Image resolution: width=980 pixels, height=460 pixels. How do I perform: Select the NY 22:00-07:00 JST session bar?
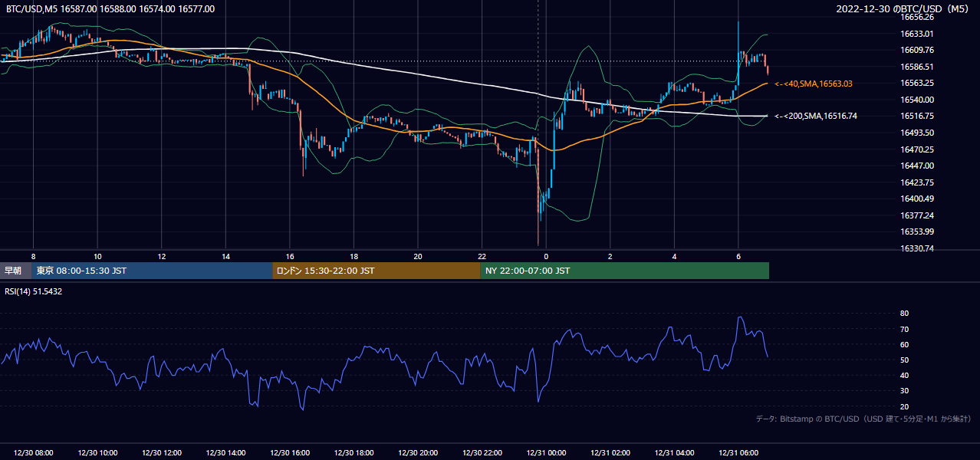625,271
